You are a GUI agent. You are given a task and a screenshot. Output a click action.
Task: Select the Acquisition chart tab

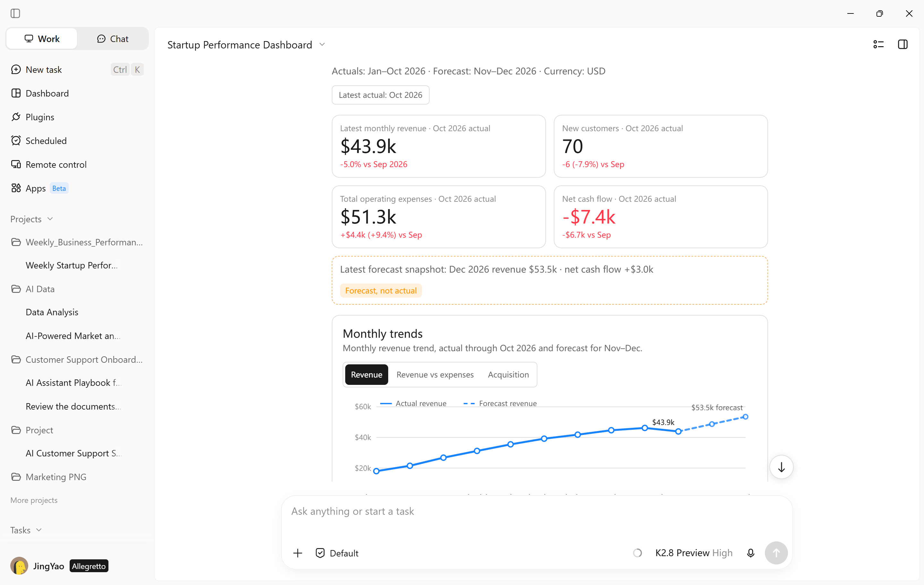point(508,374)
